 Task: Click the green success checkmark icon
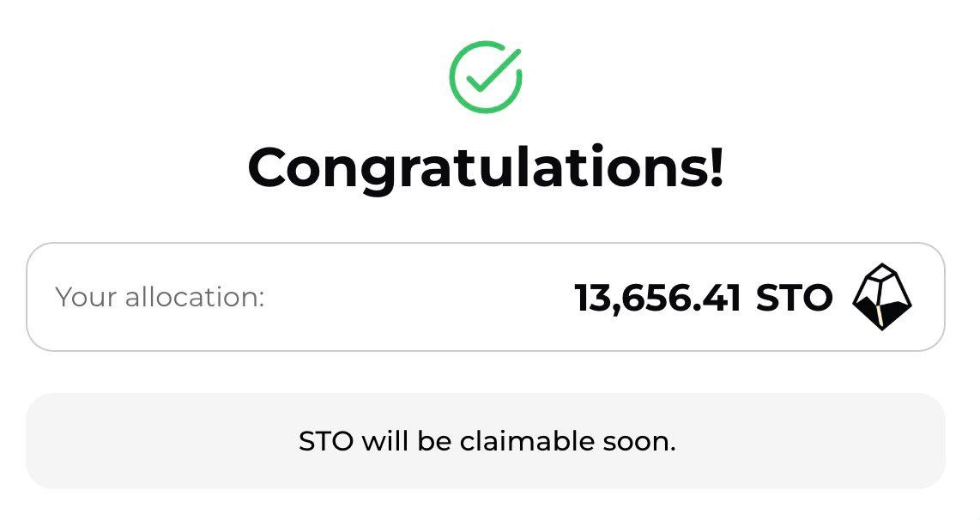(x=486, y=77)
